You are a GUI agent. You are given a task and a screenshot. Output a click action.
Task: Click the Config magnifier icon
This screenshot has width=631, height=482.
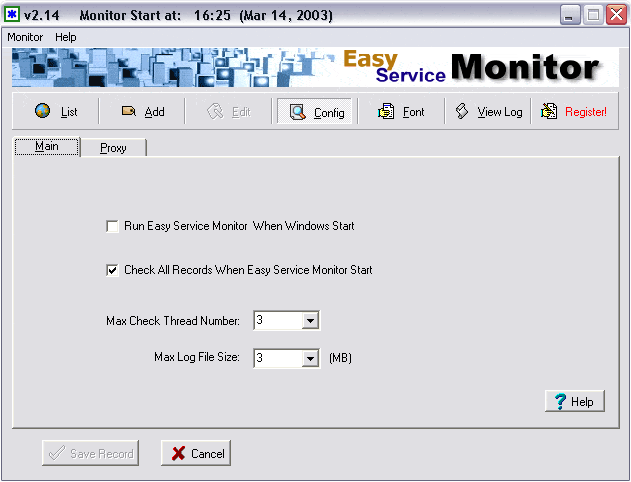point(298,112)
